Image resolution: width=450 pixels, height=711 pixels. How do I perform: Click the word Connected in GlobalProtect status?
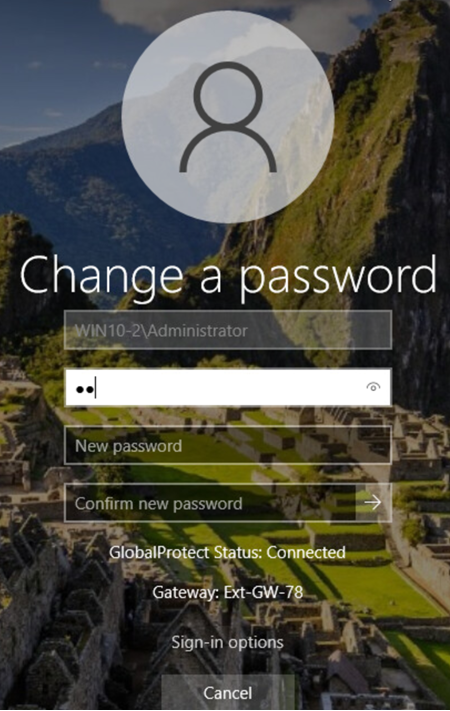[306, 552]
